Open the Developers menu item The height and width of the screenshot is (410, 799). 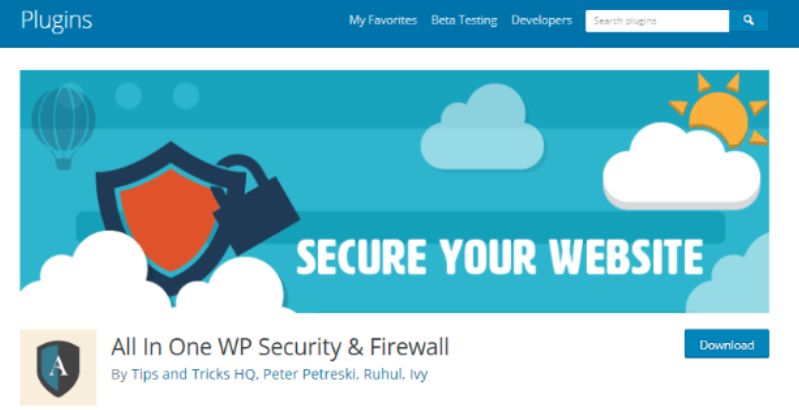541,20
